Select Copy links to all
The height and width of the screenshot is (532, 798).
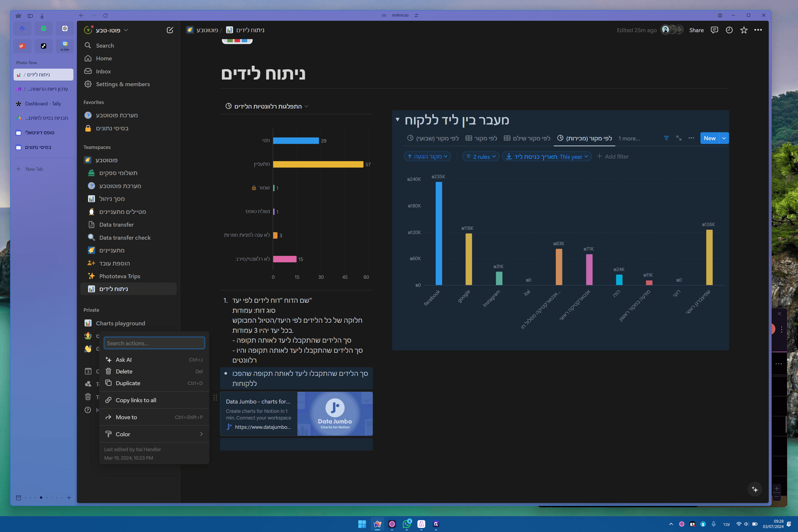coord(154,400)
